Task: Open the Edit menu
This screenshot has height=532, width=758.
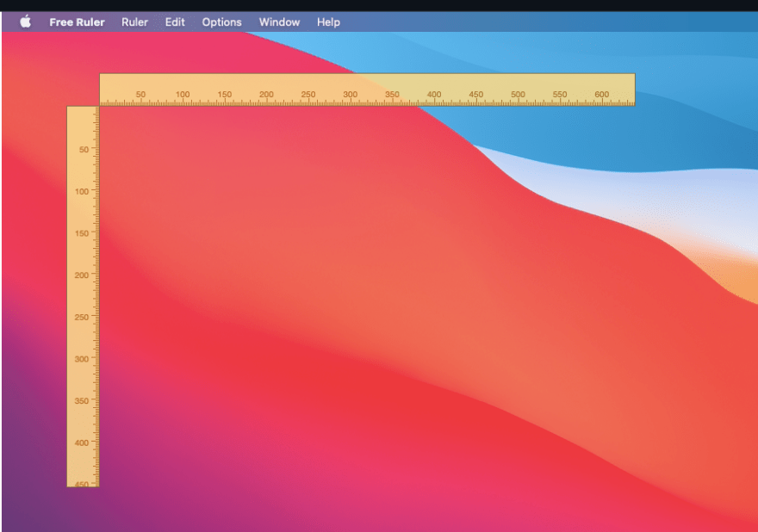Action: pos(175,22)
